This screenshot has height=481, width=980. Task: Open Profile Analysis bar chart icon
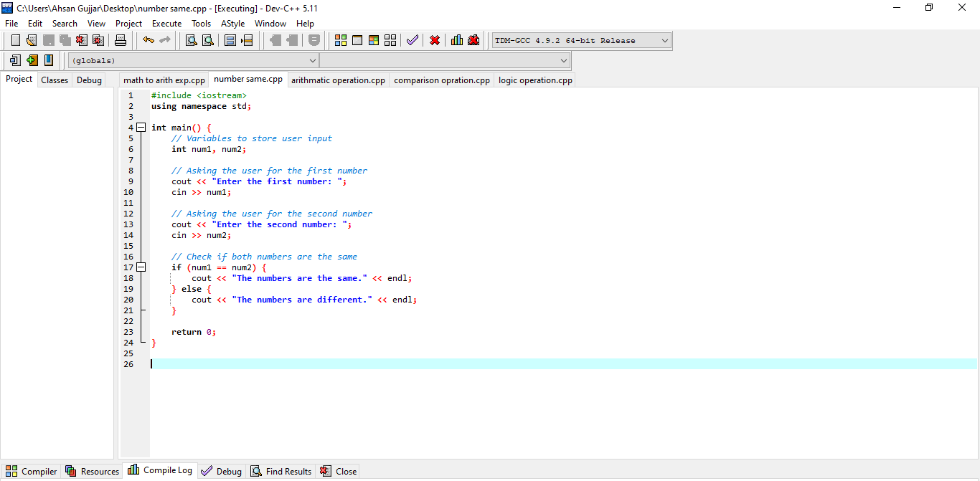point(457,40)
